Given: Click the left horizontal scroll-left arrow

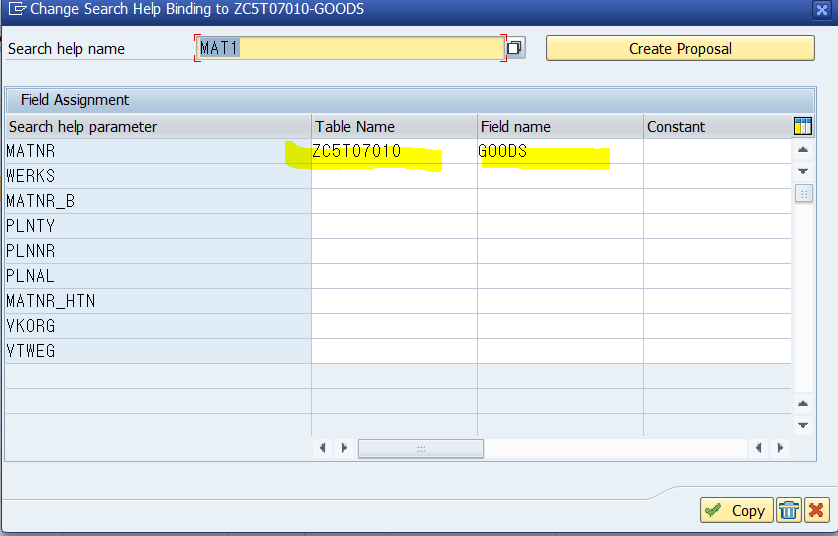Looking at the screenshot, I should point(322,448).
